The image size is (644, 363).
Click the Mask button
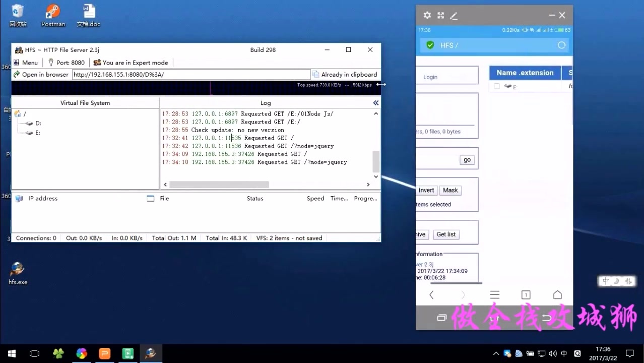pyautogui.click(x=450, y=191)
